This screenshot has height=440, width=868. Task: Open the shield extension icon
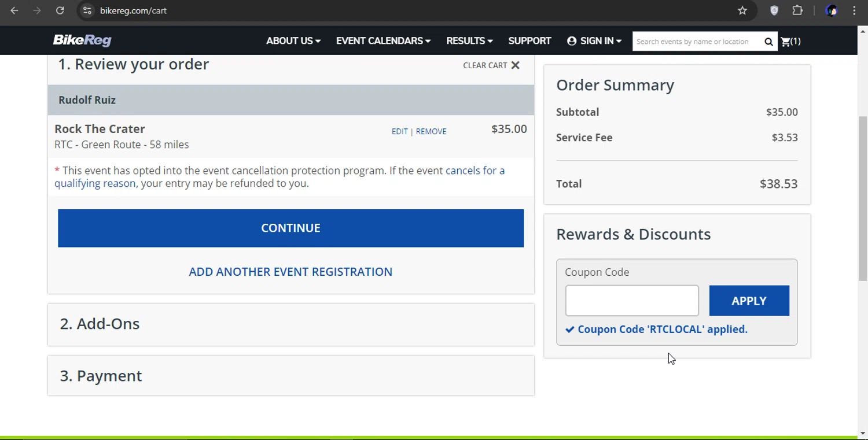pos(774,10)
